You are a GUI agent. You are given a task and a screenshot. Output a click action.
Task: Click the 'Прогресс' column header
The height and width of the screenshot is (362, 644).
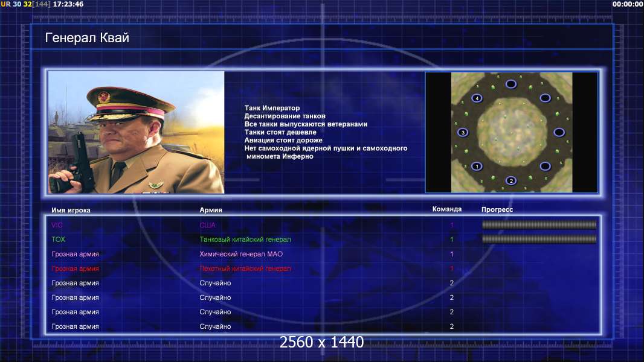pos(497,209)
